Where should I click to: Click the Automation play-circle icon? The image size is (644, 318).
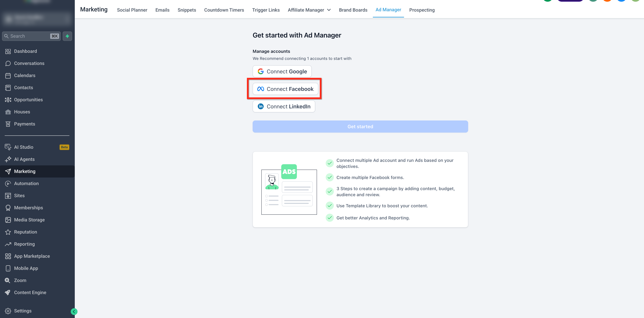click(x=8, y=184)
